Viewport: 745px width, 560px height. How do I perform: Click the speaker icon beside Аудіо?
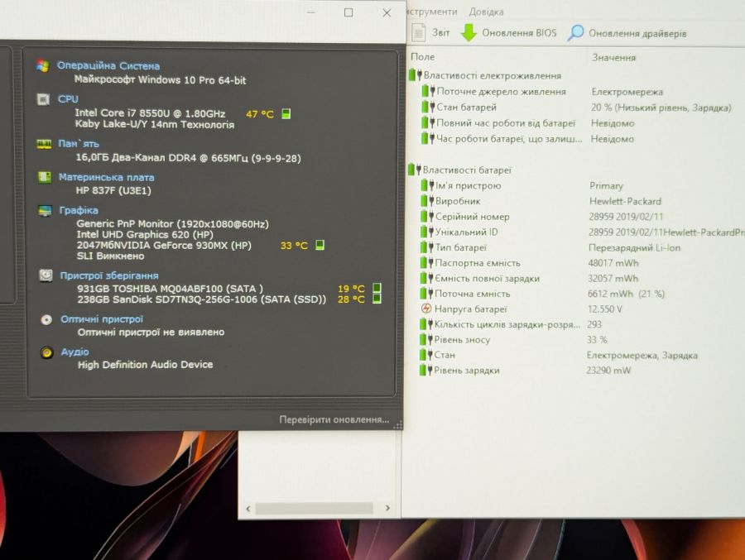[46, 352]
